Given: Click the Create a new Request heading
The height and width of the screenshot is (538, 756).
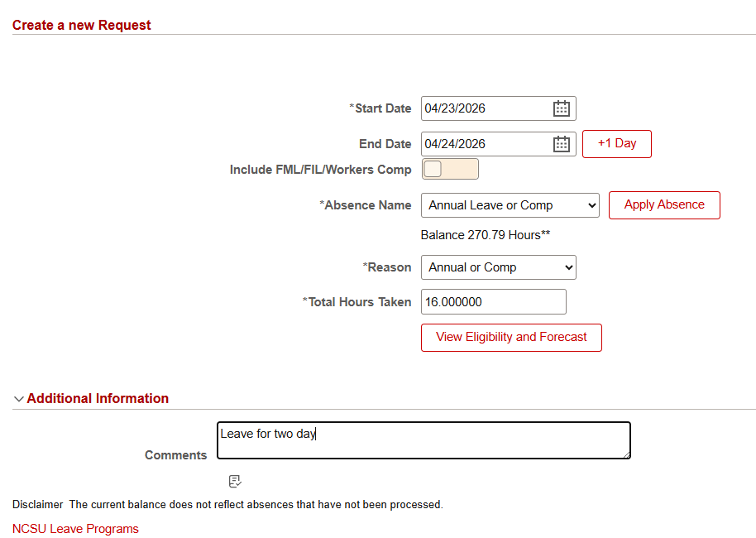Looking at the screenshot, I should click(x=82, y=25).
